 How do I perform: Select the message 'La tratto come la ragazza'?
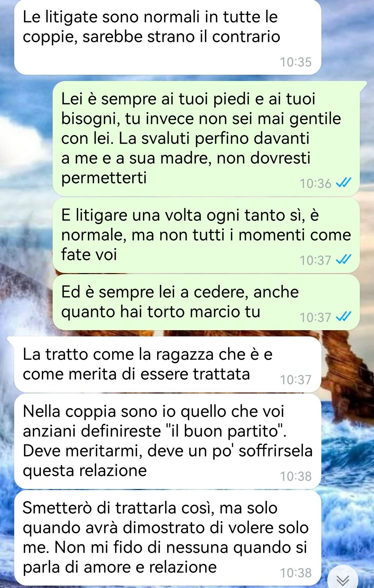(x=168, y=364)
